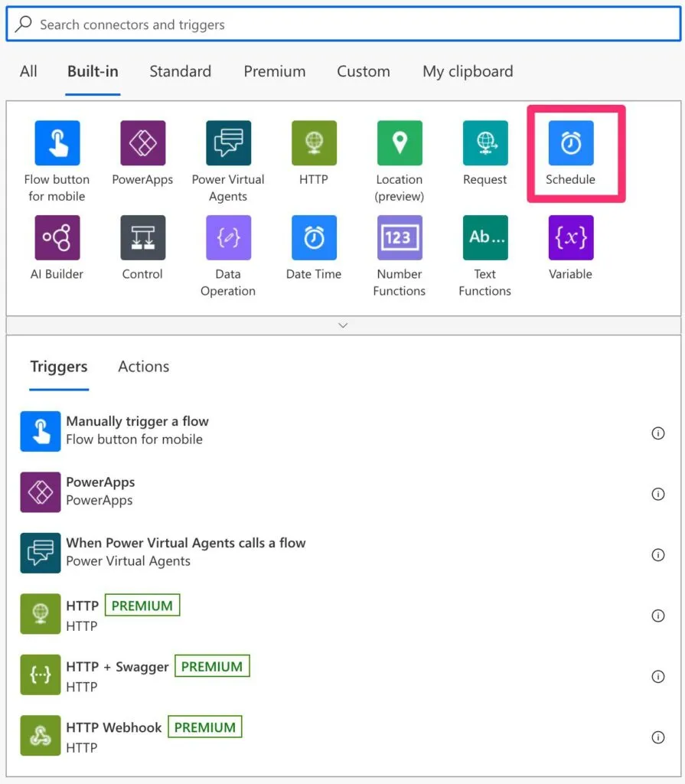Collapse the connectors panel with chevron
Screen dimensions: 685x784
click(343, 325)
